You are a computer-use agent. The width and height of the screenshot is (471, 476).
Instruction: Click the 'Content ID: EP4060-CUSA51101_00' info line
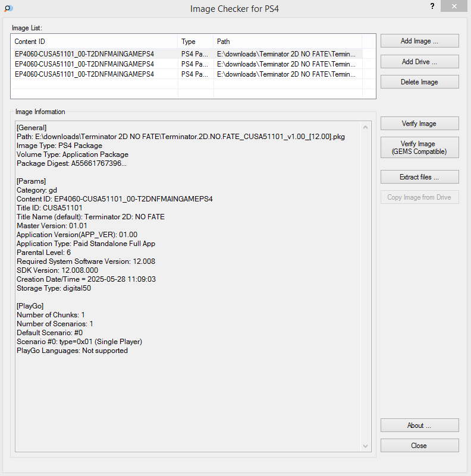[115, 199]
